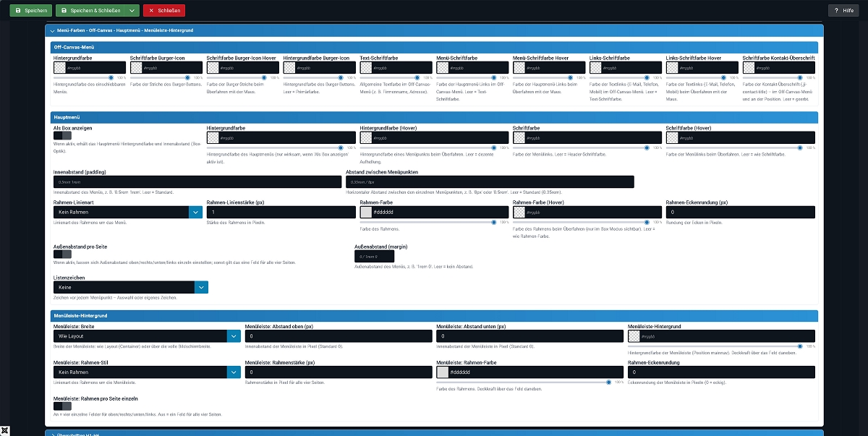Focus the Außenabstand (margin) input field
This screenshot has height=436, width=868.
374,257
